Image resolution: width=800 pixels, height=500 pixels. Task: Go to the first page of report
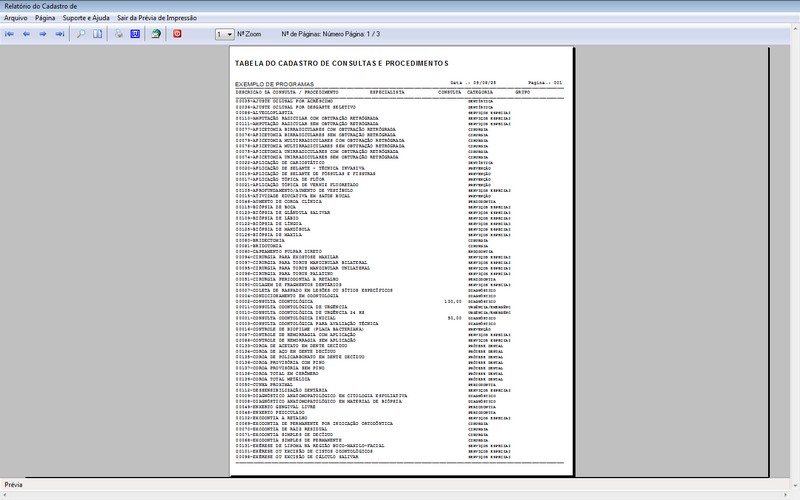point(10,34)
